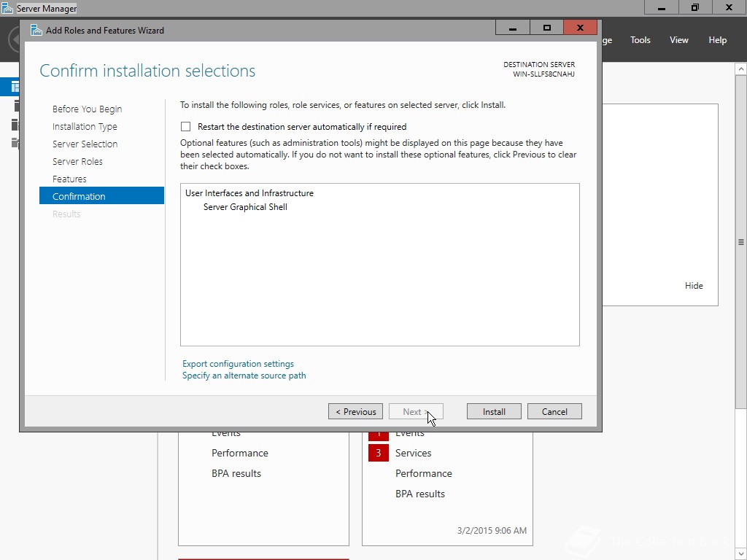The image size is (747, 560).
Task: Maximize the Add Roles and Features Wizard
Action: 546,28
